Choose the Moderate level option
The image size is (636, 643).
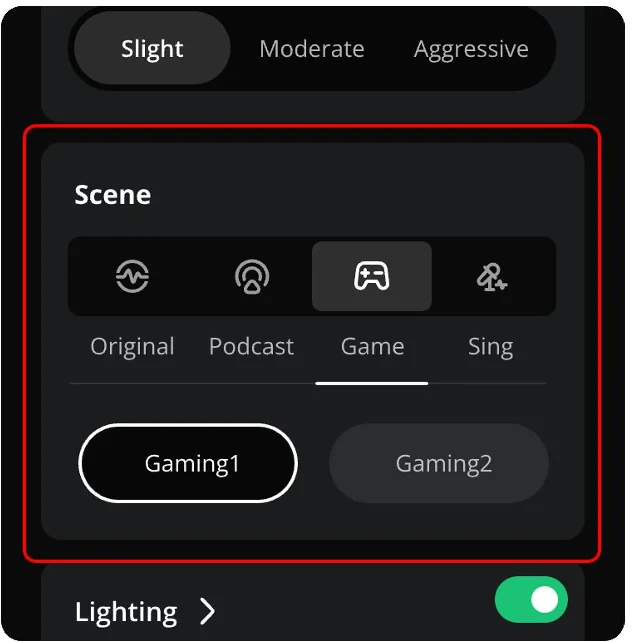click(312, 49)
